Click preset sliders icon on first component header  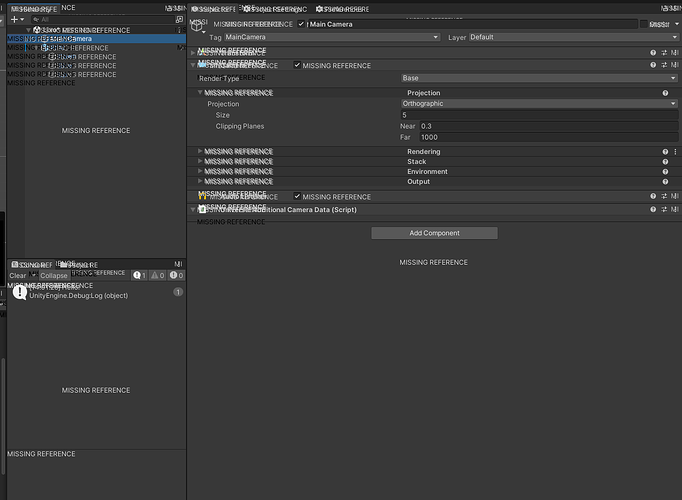[664, 53]
